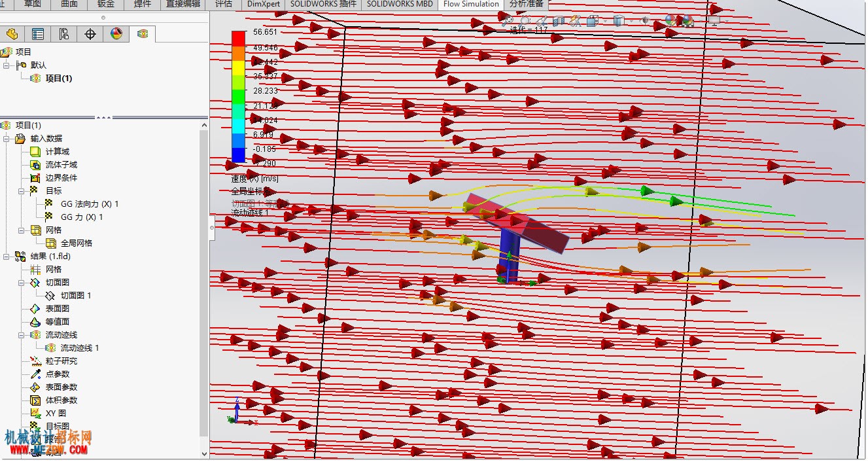This screenshot has width=868, height=462.
Task: Switch to ConfigurationManager panel tab
Action: [63, 34]
